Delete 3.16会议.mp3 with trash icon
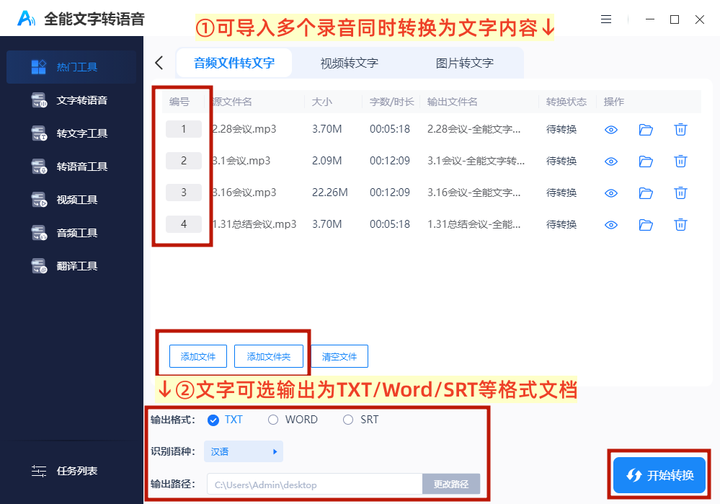The height and width of the screenshot is (504, 720). pyautogui.click(x=681, y=193)
